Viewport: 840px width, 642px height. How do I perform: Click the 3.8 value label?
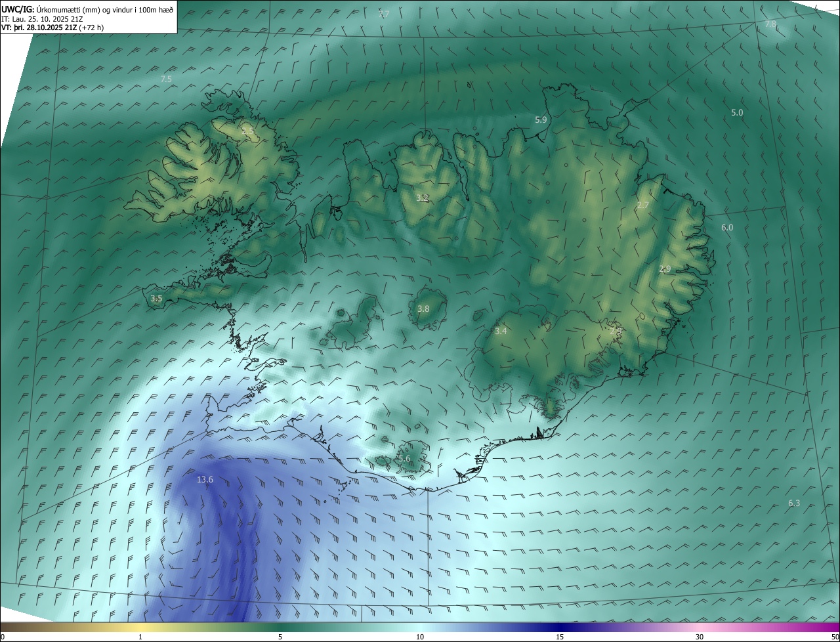(423, 309)
